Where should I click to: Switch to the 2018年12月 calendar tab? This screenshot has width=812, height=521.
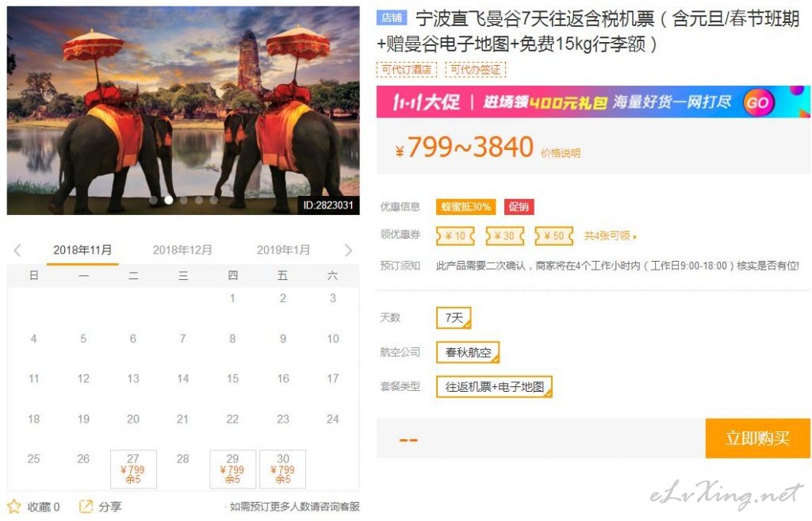pyautogui.click(x=182, y=250)
